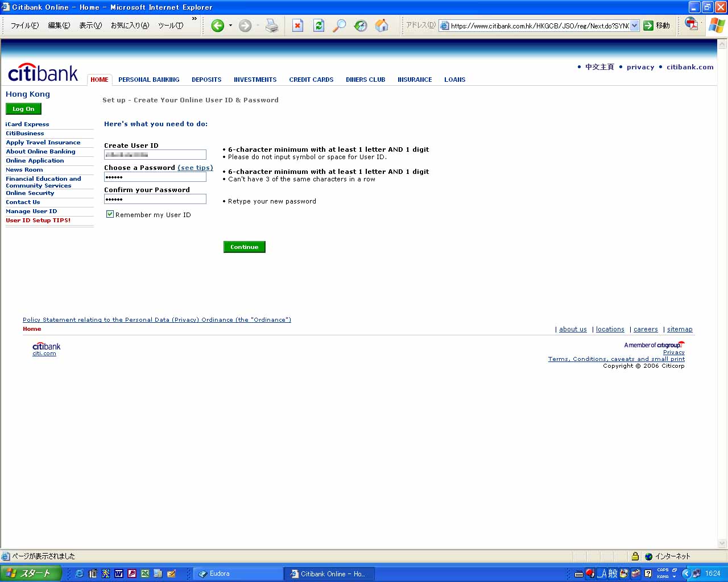728x582 pixels.
Task: Select the INVESTMENTS tab
Action: click(255, 80)
